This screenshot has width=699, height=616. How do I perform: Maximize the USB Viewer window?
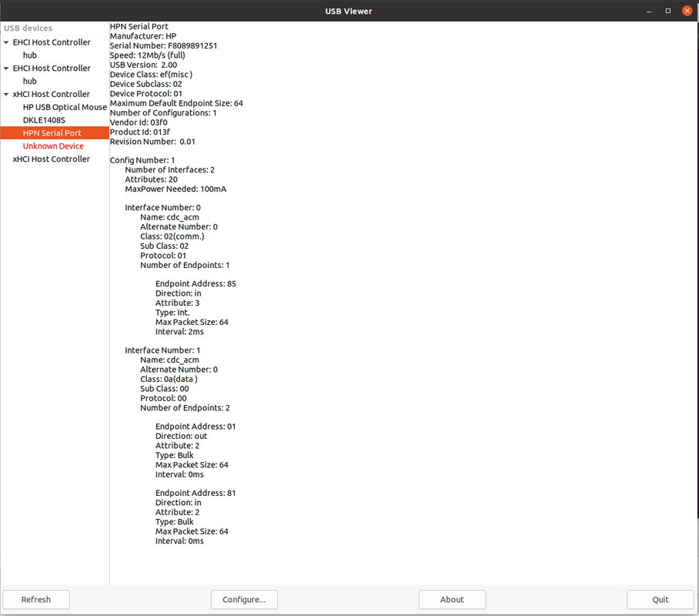pyautogui.click(x=667, y=11)
